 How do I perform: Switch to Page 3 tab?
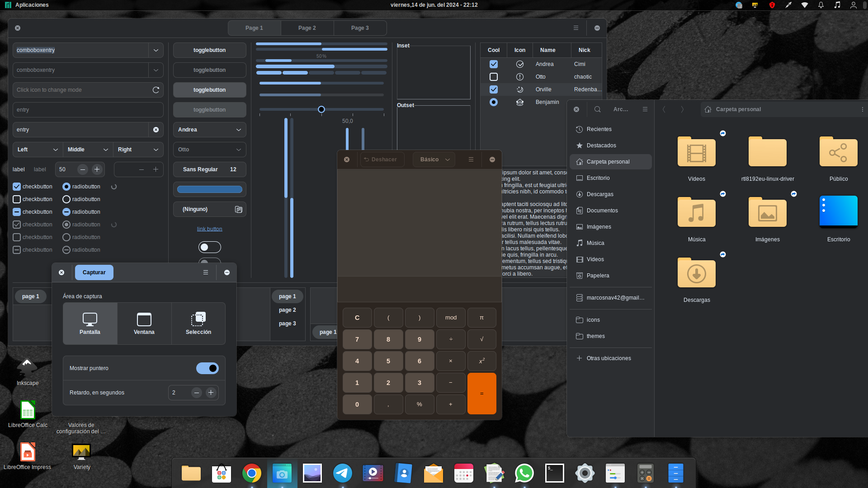[x=360, y=28]
